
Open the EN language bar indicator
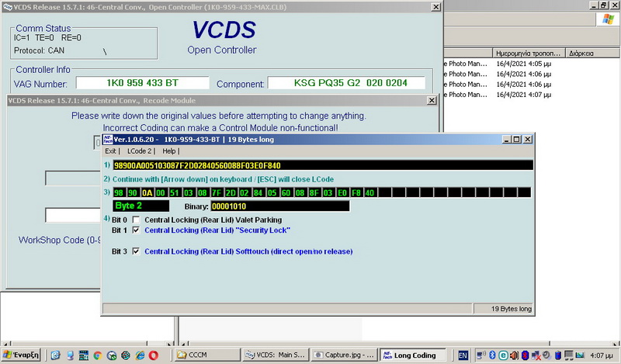click(463, 355)
